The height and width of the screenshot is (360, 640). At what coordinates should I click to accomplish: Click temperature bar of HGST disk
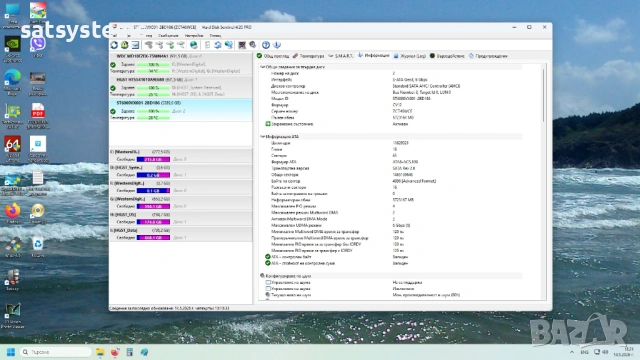[x=153, y=94]
